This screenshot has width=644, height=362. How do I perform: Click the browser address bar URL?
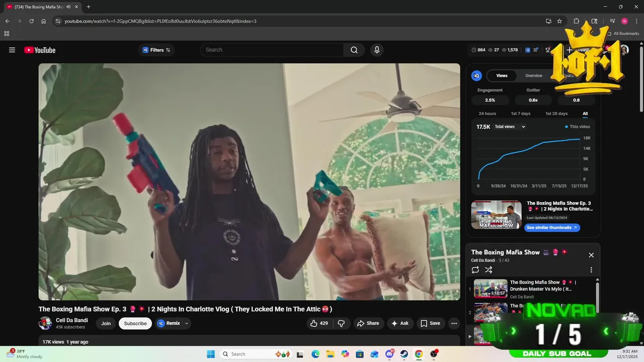pyautogui.click(x=160, y=21)
